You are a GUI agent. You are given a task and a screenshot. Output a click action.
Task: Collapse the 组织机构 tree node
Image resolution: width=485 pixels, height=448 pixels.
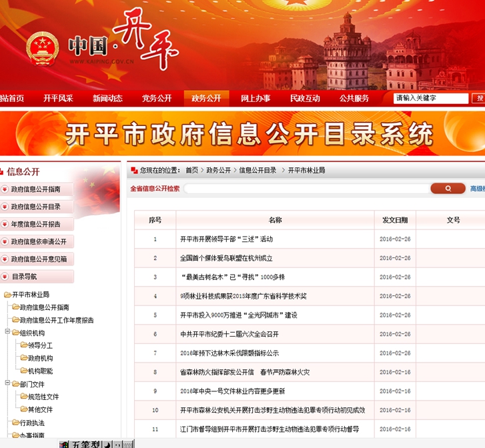point(7,333)
